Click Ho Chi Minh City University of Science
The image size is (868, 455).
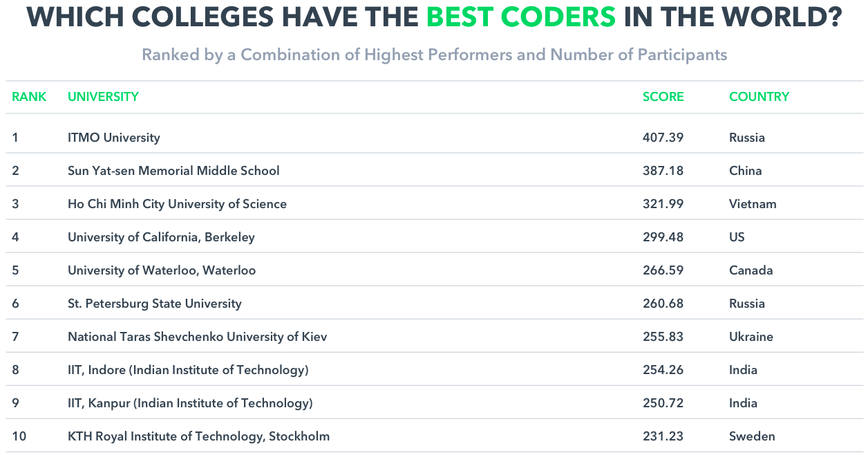tap(177, 204)
